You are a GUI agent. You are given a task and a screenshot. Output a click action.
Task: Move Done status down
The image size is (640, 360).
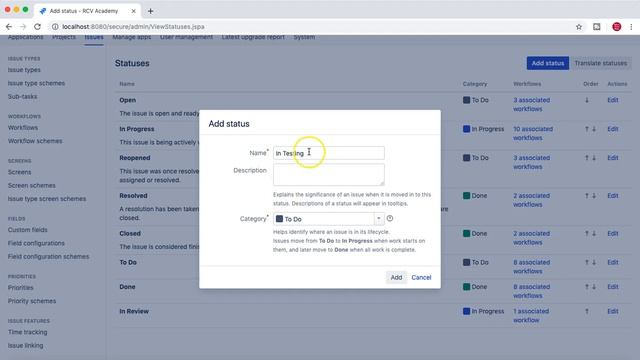(594, 287)
